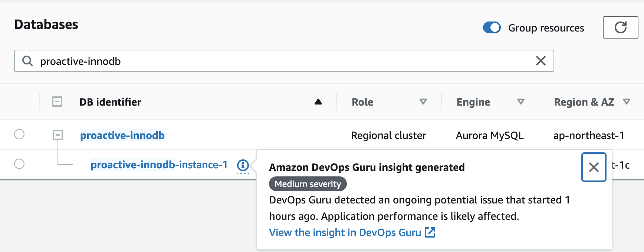Screen dimensions: 644x252
Task: Select the proactive-innodb cluster radio button
Action: (x=19, y=134)
